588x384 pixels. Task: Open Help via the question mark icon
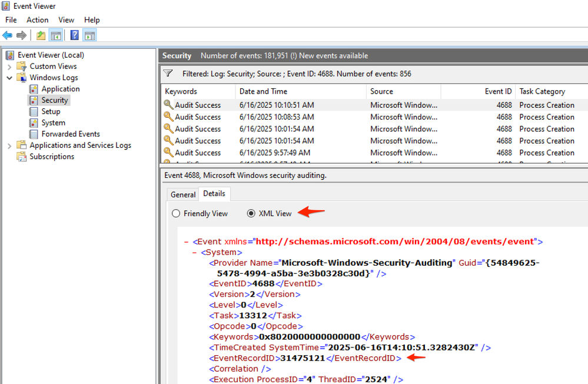click(x=75, y=35)
